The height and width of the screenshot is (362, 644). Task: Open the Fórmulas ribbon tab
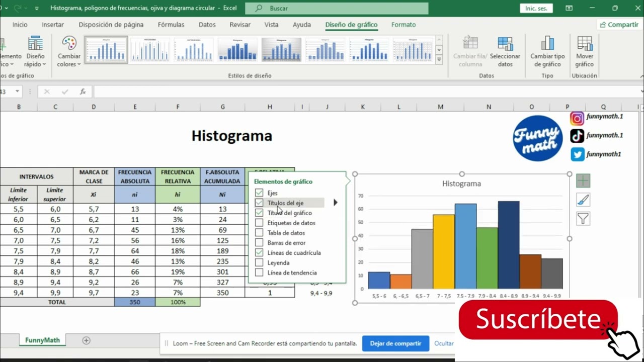pyautogui.click(x=171, y=25)
